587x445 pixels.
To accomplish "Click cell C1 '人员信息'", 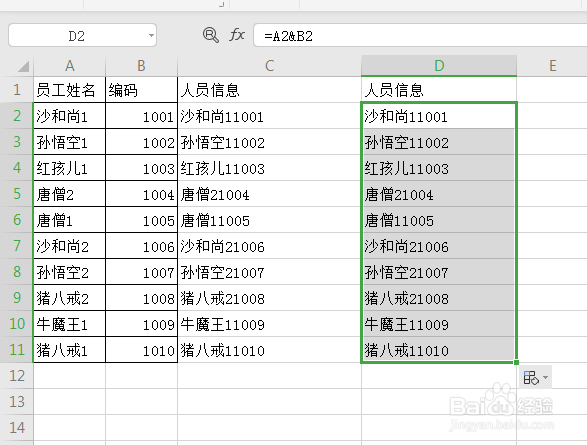I will [x=270, y=90].
